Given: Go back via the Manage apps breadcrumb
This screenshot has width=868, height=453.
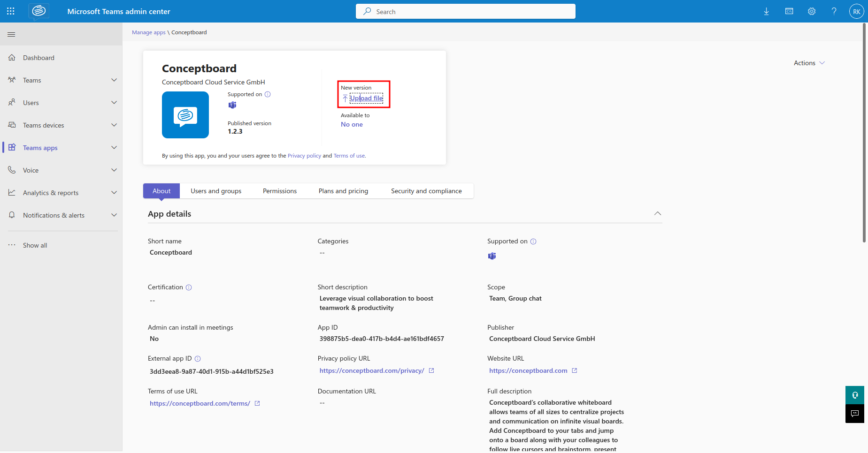Looking at the screenshot, I should pyautogui.click(x=148, y=32).
